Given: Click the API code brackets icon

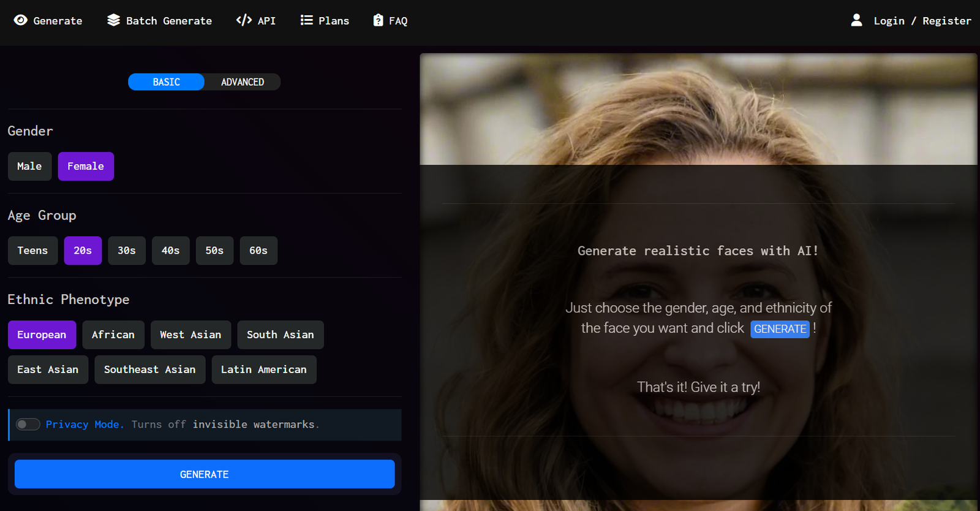Looking at the screenshot, I should tap(244, 20).
